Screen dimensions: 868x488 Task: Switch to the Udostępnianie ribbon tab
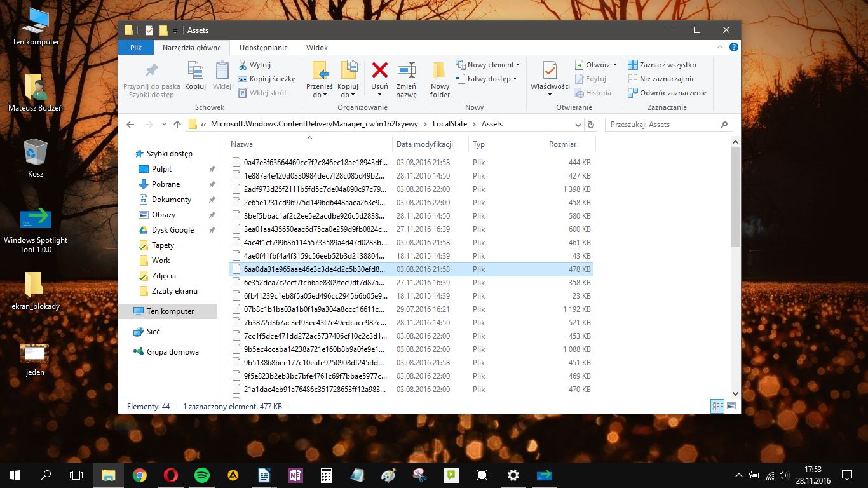(x=264, y=48)
